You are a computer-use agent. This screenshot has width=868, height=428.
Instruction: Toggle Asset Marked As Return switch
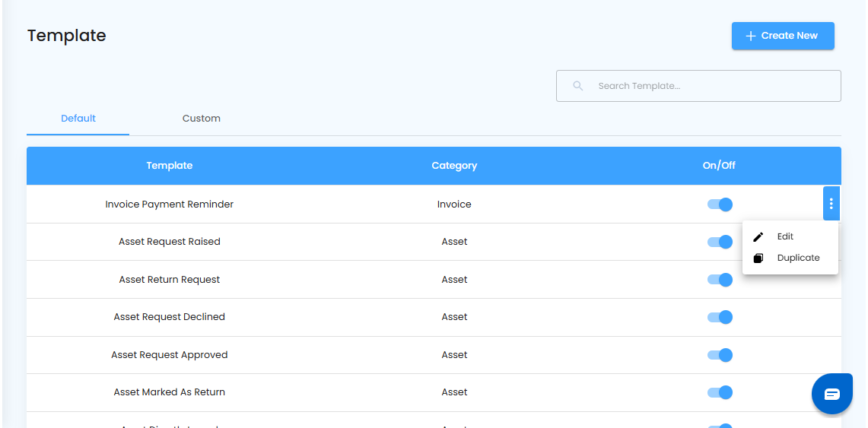[x=720, y=392]
